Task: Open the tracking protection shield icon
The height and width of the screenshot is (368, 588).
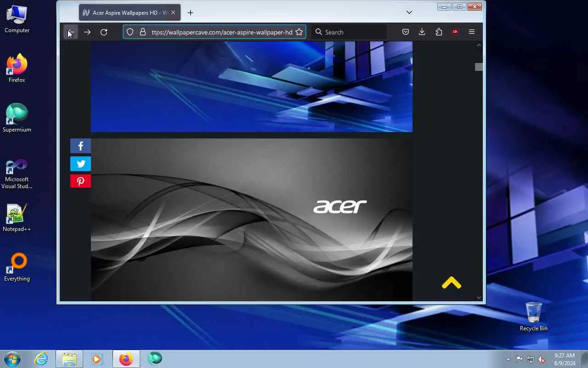Action: coord(130,32)
